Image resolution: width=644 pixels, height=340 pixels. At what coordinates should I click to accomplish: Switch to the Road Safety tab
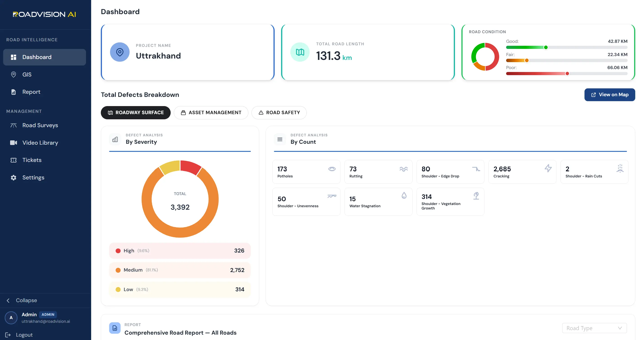pyautogui.click(x=279, y=113)
